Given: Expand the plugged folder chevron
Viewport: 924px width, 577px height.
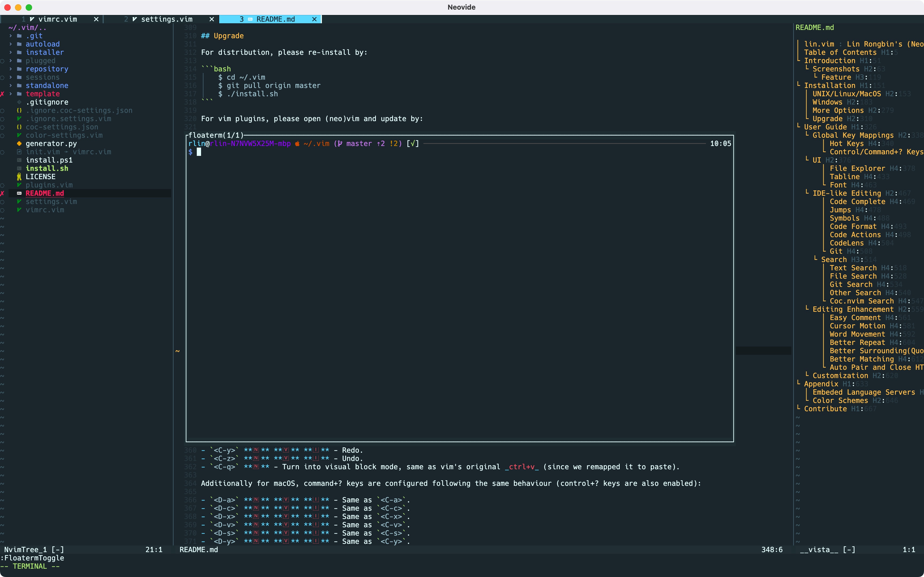Looking at the screenshot, I should tap(11, 61).
